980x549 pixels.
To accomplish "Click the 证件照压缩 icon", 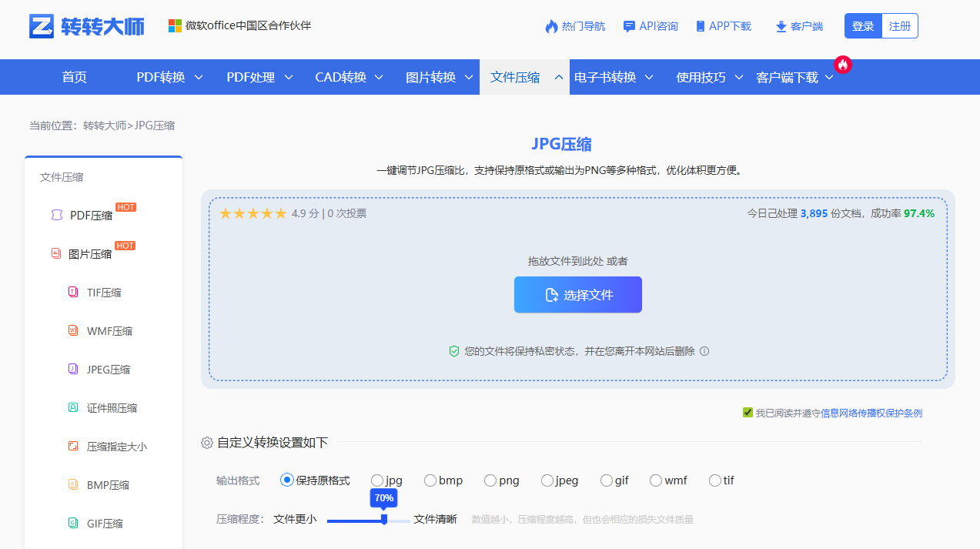I will (x=73, y=407).
